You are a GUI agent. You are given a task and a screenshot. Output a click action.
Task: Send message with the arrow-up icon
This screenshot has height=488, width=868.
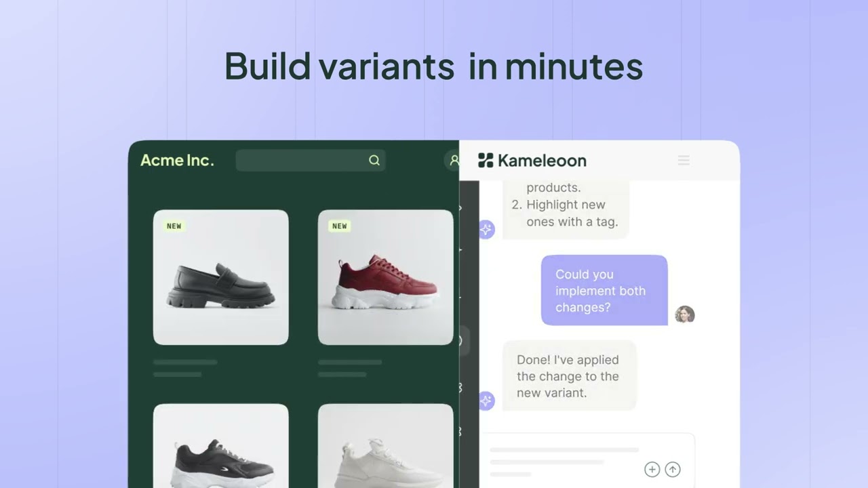[673, 469]
